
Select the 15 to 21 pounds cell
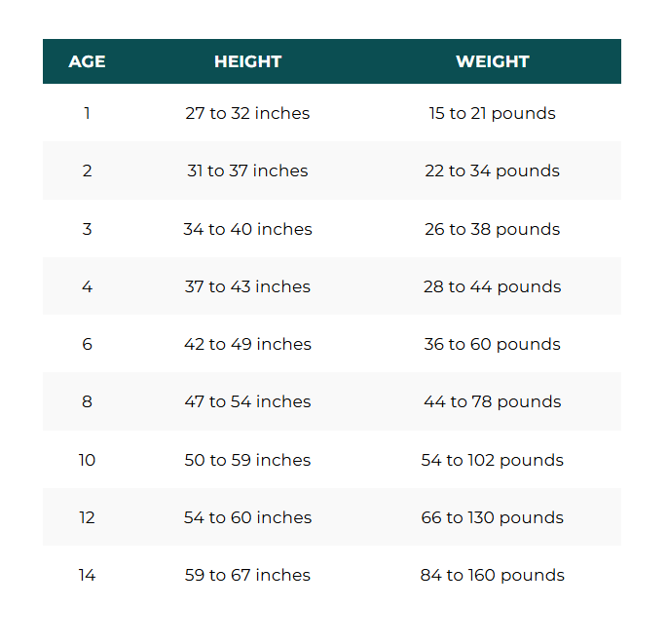point(493,113)
